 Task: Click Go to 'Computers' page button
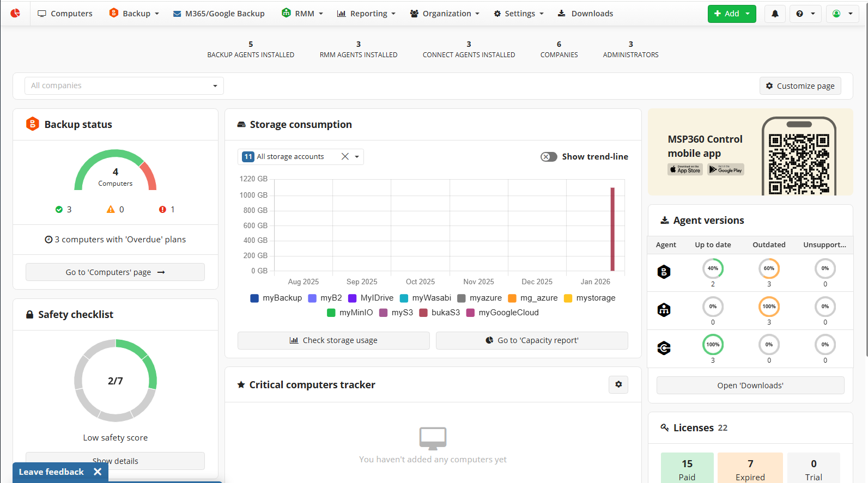pos(115,272)
